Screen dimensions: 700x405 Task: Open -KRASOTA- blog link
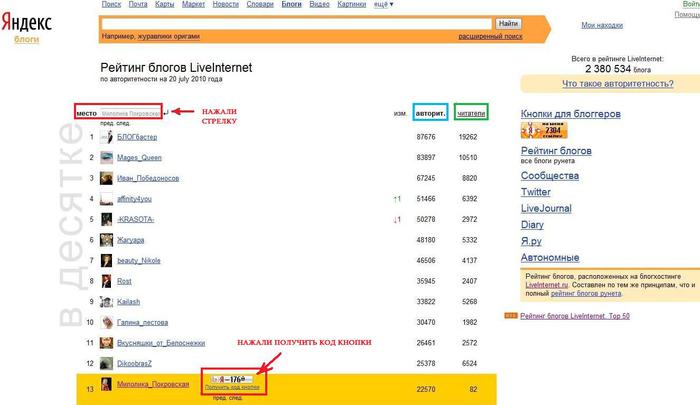[x=136, y=219]
